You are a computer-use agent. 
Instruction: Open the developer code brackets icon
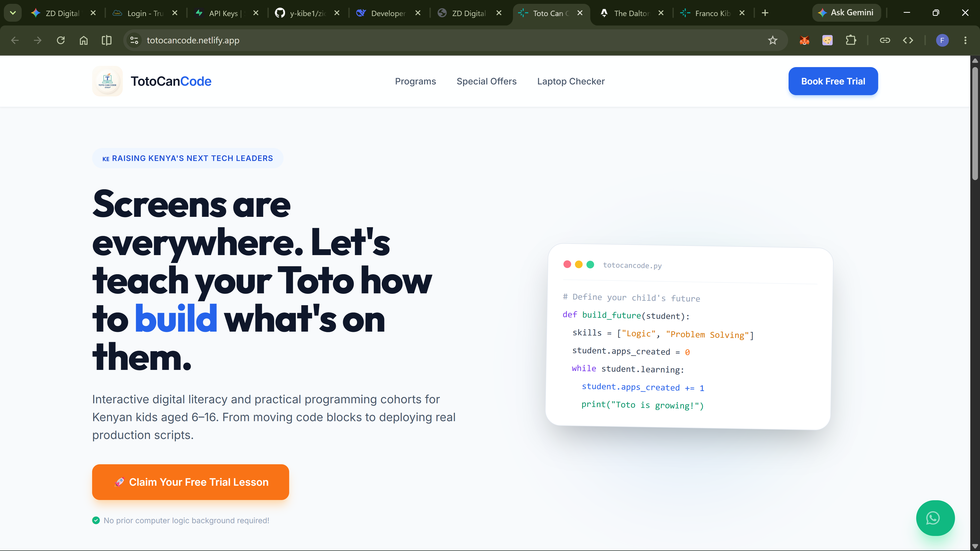[908, 40]
